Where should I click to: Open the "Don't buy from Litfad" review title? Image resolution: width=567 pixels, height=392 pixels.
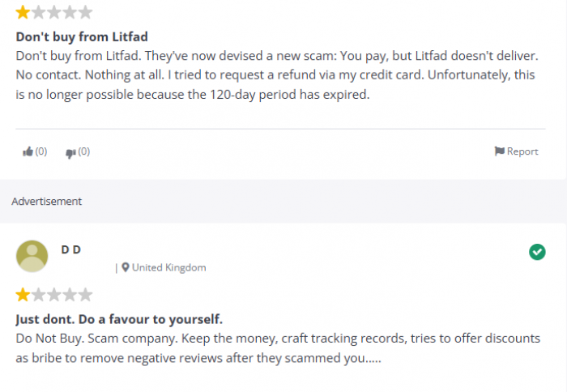pos(82,37)
